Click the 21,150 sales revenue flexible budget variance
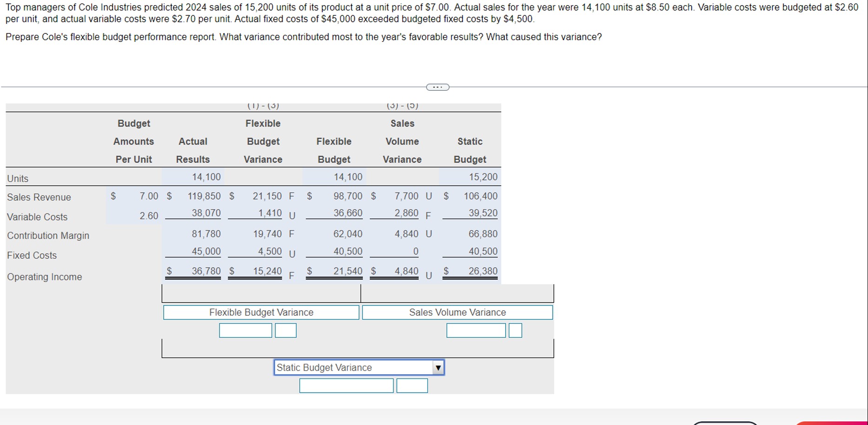Screen dimensions: 868x425 (x=267, y=196)
